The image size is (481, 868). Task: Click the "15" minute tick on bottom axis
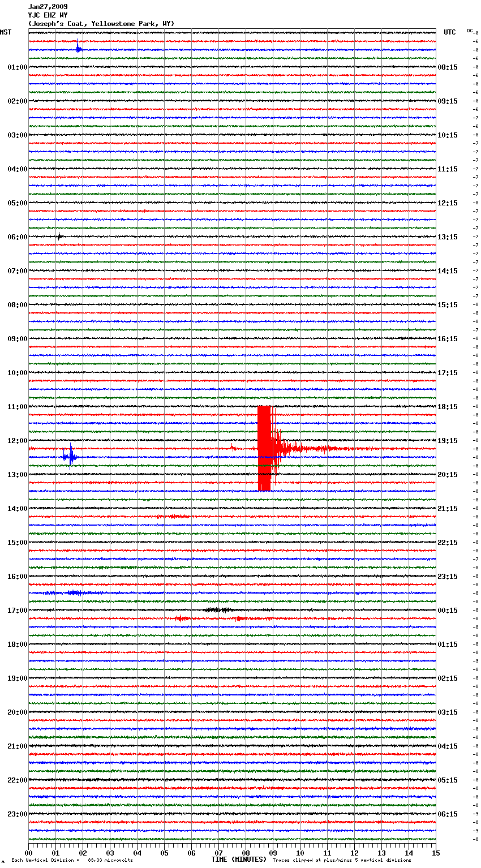[x=436, y=853]
